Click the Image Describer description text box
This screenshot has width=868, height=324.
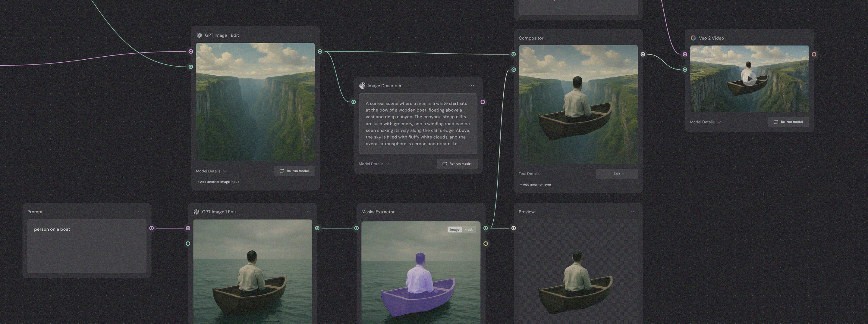coord(418,123)
